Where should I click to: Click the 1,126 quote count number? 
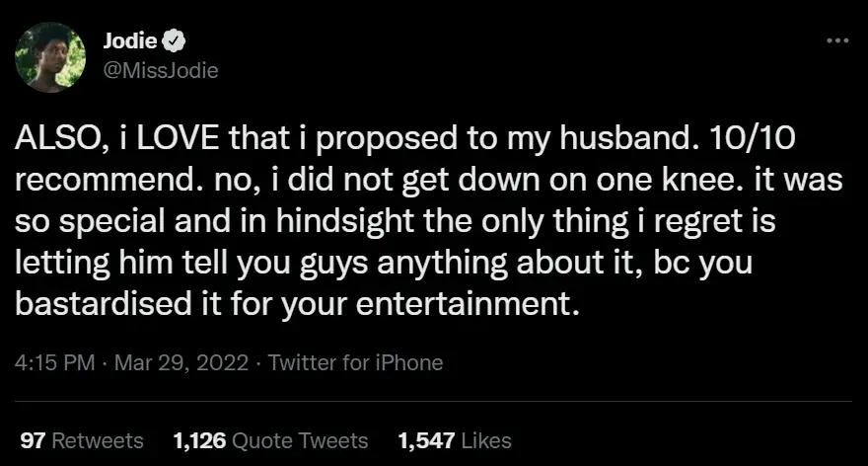(200, 440)
